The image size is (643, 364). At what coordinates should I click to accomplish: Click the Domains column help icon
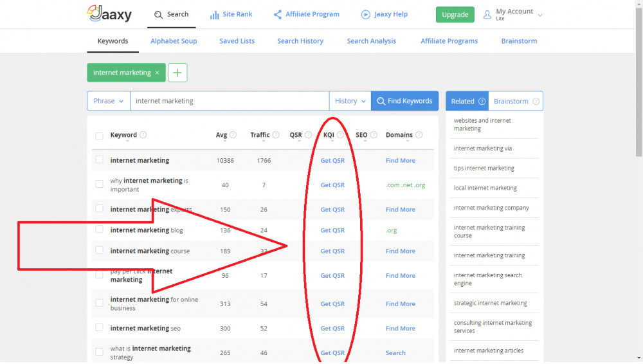coord(419,134)
